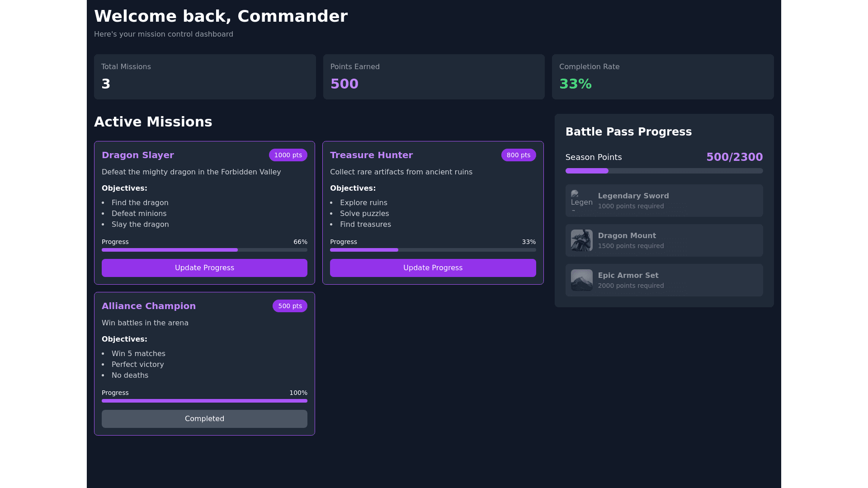
Task: Click the Alliance Champion progress bar
Action: pyautogui.click(x=204, y=401)
